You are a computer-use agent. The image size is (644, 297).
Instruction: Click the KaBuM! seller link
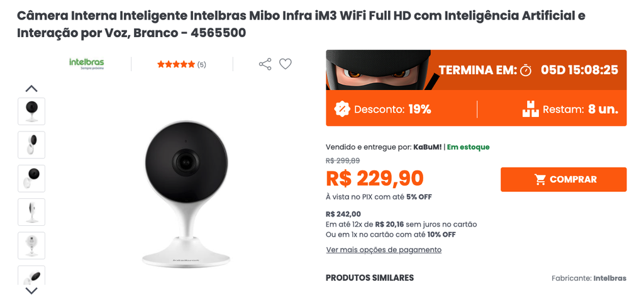(x=428, y=147)
